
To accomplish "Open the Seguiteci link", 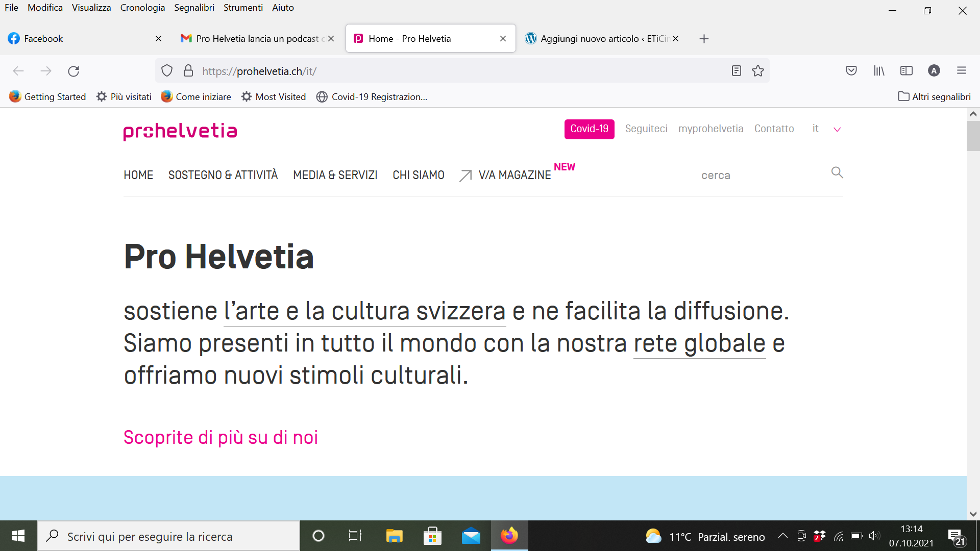I will coord(646,129).
